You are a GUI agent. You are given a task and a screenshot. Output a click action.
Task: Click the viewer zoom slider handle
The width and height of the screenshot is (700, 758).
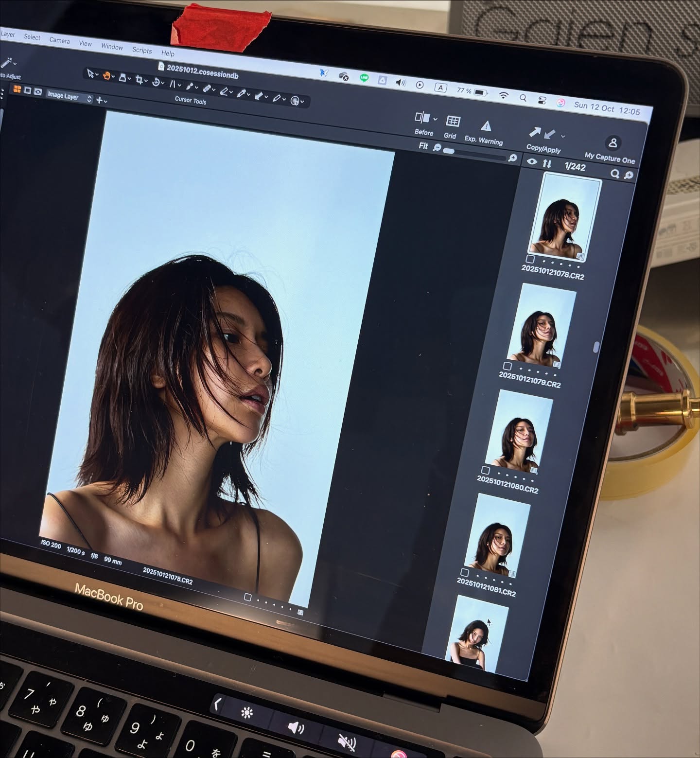tap(449, 151)
